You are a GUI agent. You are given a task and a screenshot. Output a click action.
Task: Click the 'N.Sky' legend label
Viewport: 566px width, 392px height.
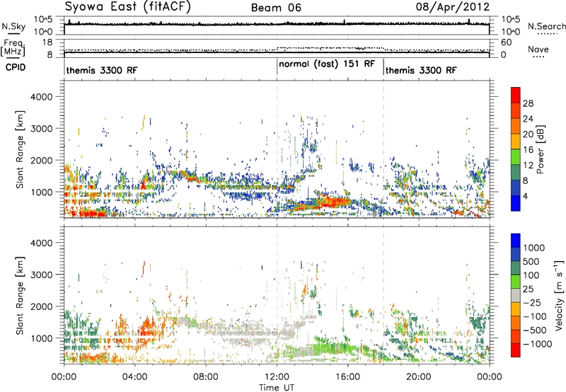pyautogui.click(x=13, y=26)
